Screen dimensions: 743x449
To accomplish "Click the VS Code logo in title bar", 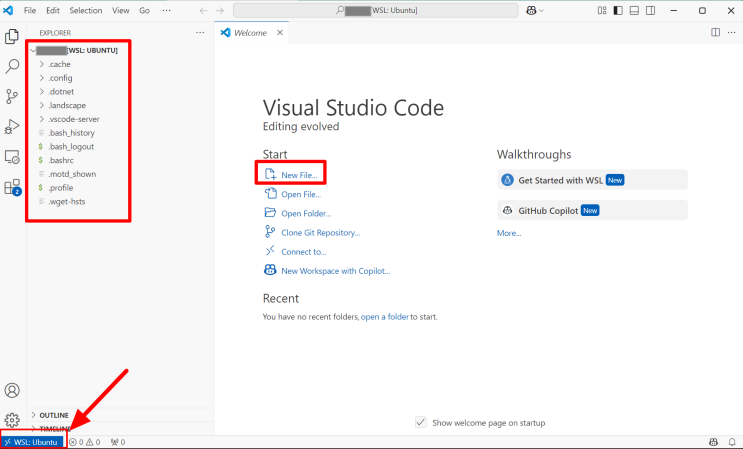I will click(8, 10).
